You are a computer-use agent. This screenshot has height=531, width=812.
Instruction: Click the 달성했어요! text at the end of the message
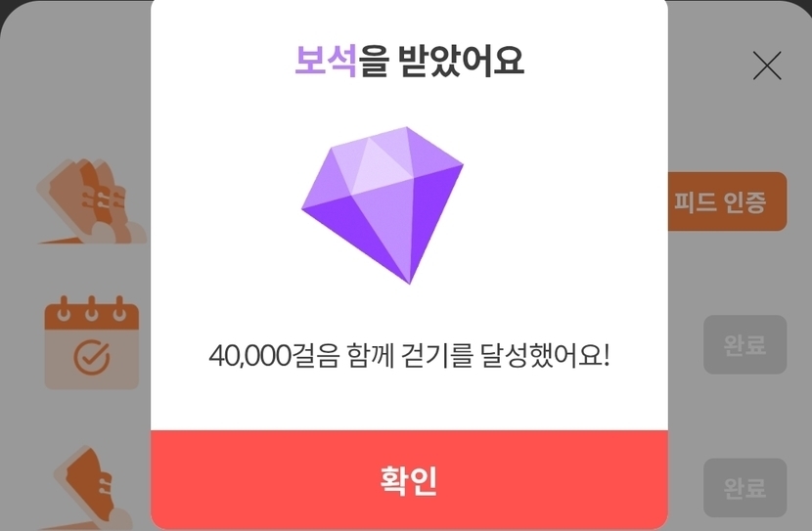pos(545,356)
